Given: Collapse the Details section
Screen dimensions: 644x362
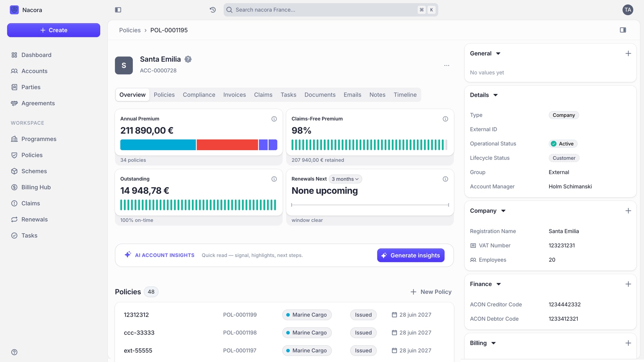Looking at the screenshot, I should click(x=495, y=95).
